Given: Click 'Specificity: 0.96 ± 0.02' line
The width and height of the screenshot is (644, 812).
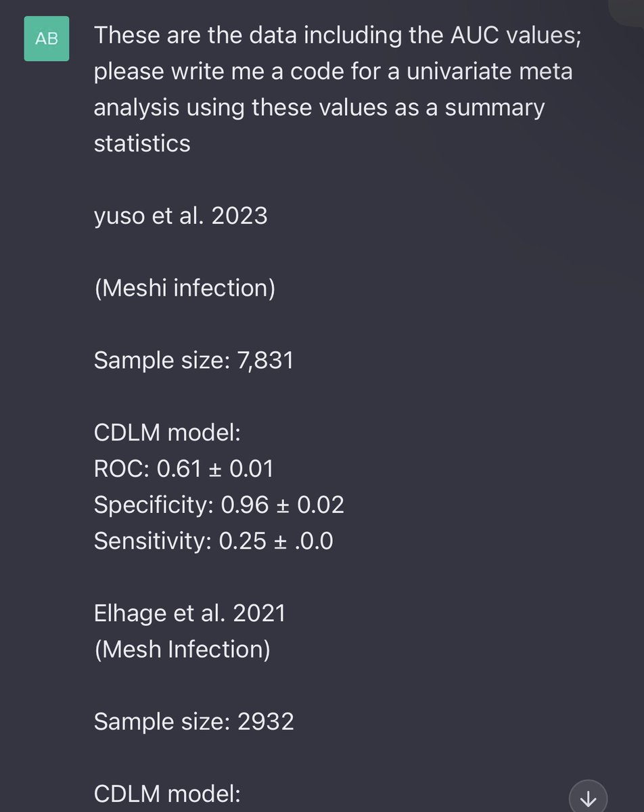Looking at the screenshot, I should tap(218, 504).
